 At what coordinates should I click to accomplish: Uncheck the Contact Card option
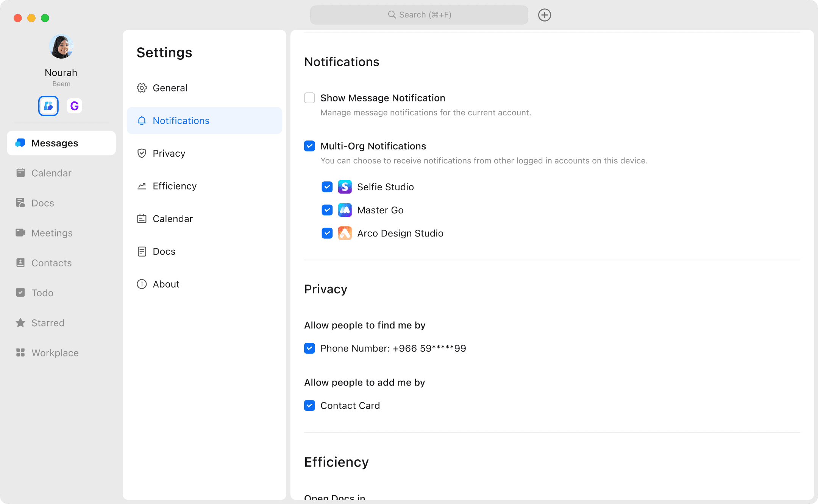(x=309, y=406)
